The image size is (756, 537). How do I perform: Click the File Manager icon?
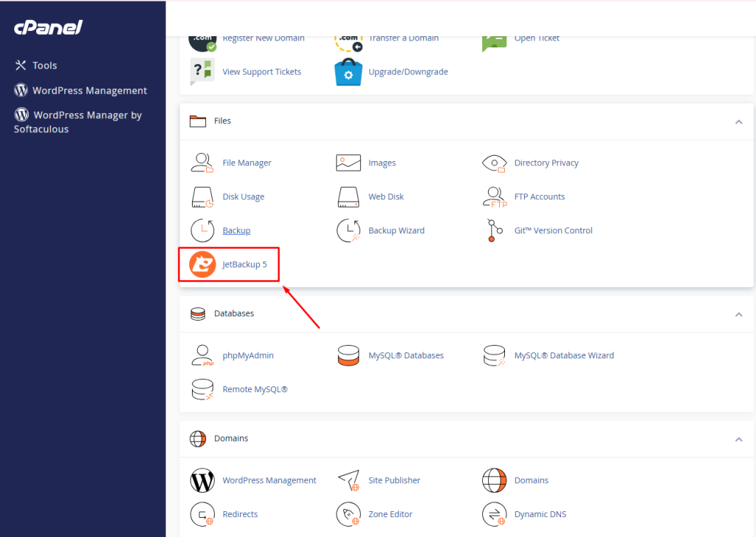[202, 163]
